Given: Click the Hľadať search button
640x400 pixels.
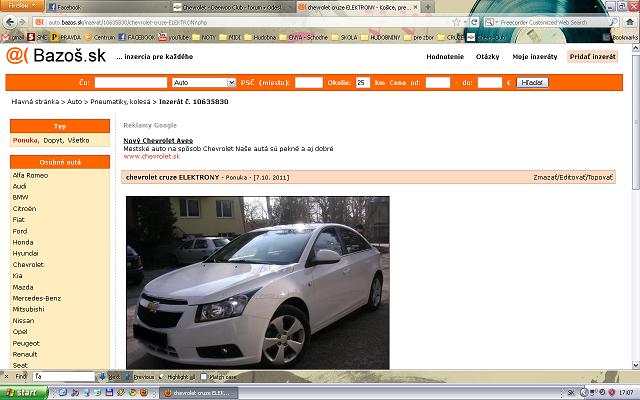Looking at the screenshot, I should (x=532, y=82).
